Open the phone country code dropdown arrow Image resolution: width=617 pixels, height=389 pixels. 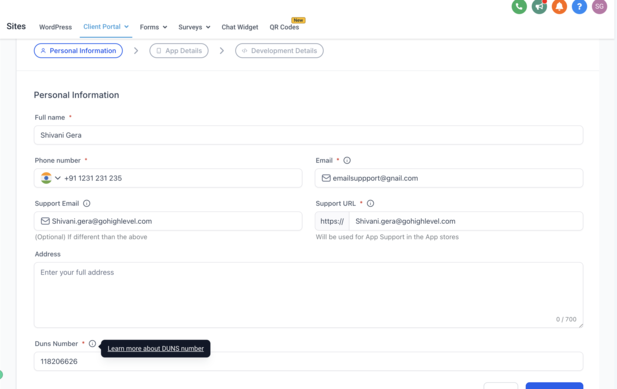pos(58,178)
